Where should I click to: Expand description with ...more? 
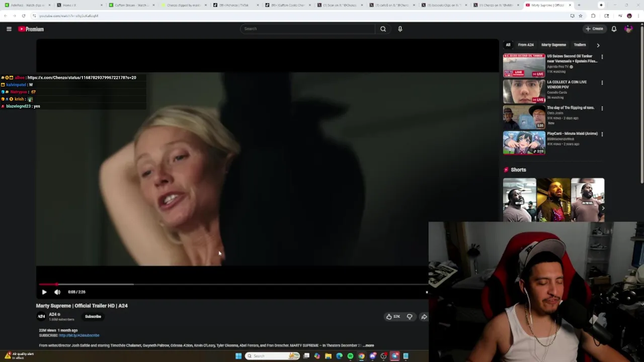[x=369, y=345]
